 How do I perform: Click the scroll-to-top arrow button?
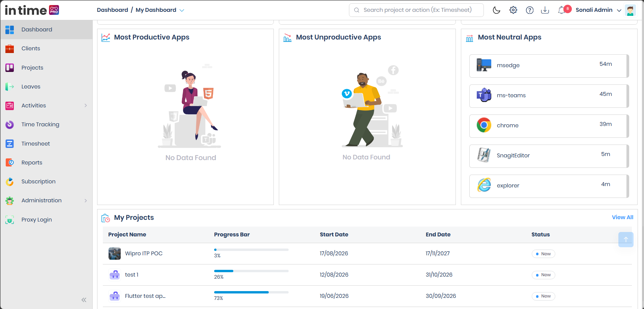pos(626,239)
